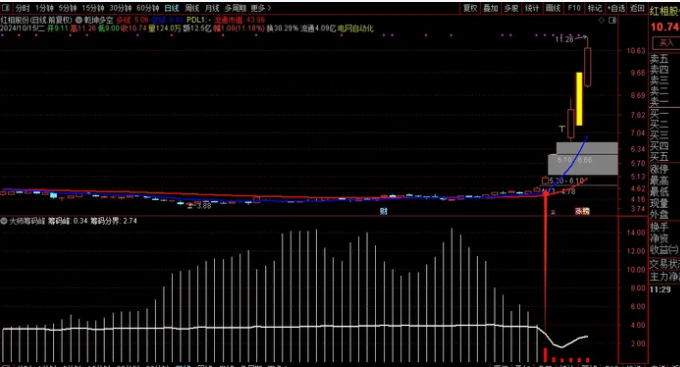Click the 最高 row in the quote panel

[659, 180]
